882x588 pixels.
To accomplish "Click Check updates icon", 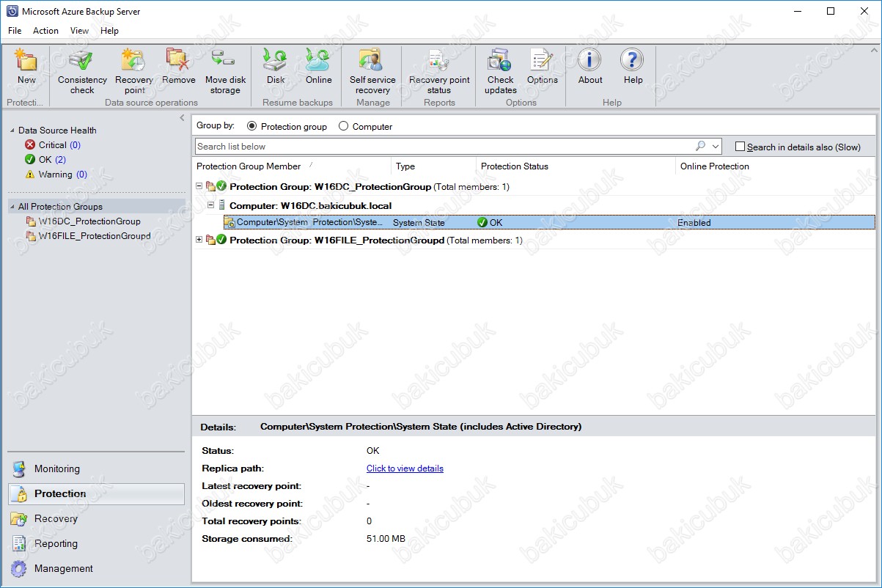I will 500,60.
